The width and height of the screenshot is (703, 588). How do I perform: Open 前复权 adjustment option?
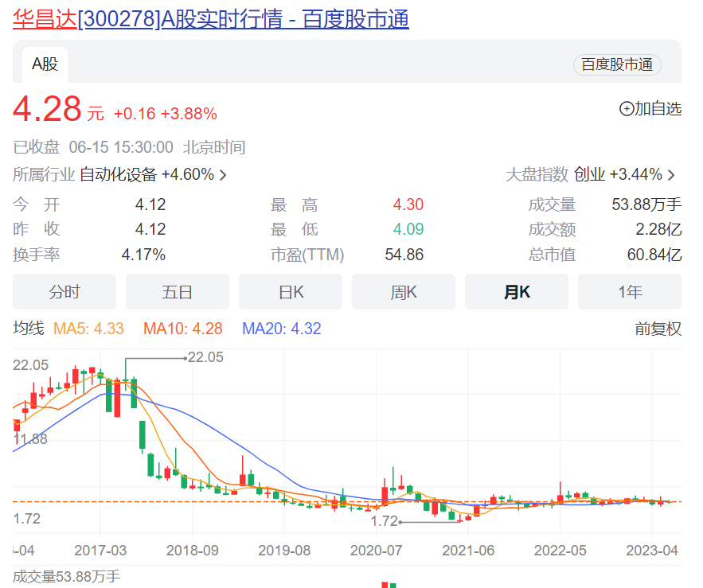click(x=658, y=329)
